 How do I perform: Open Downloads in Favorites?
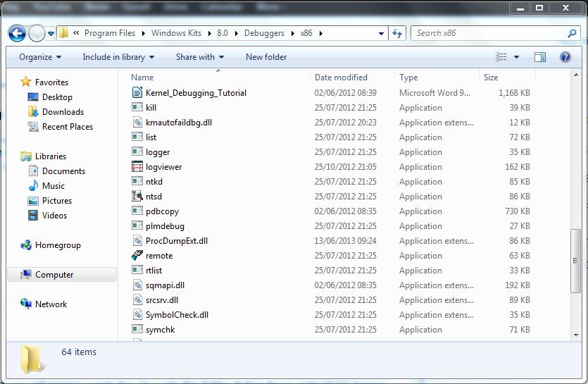point(63,112)
